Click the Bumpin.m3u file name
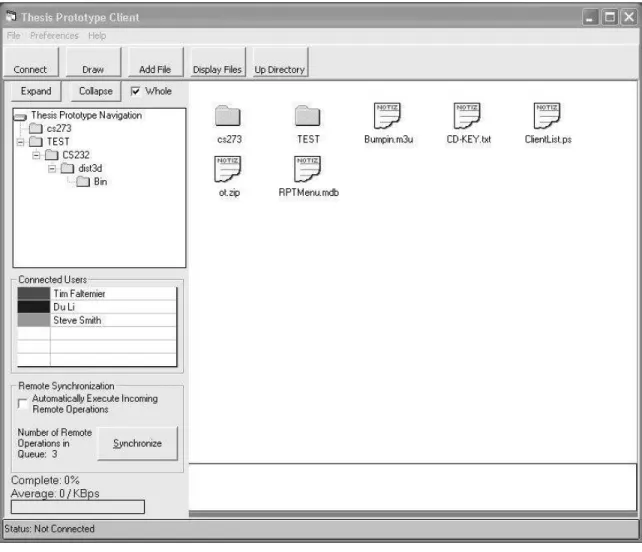 click(x=389, y=140)
